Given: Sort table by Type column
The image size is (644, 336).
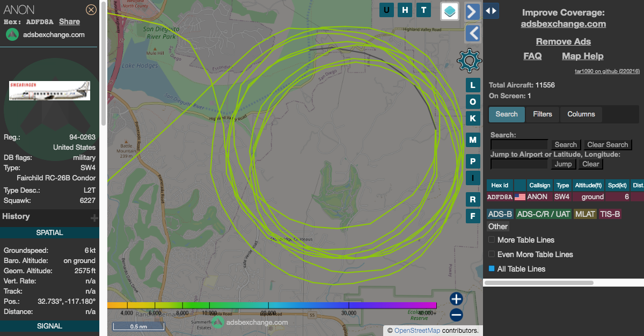Looking at the screenshot, I should coord(562,185).
